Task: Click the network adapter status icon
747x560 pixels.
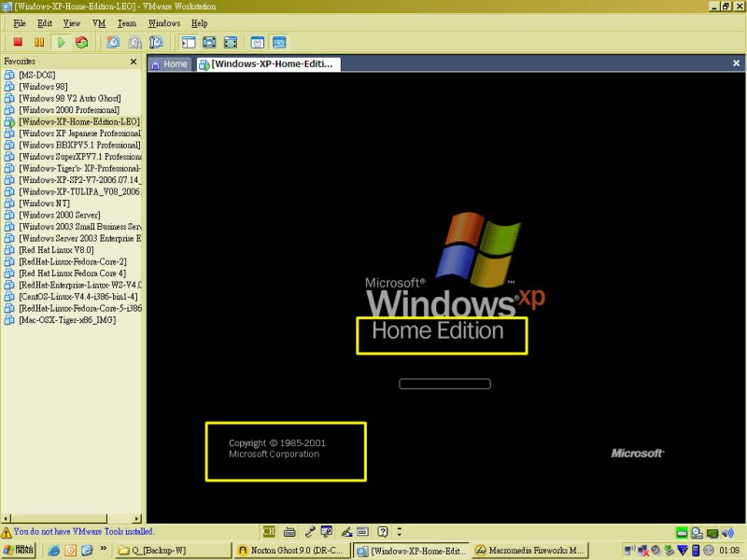Action: click(712, 532)
